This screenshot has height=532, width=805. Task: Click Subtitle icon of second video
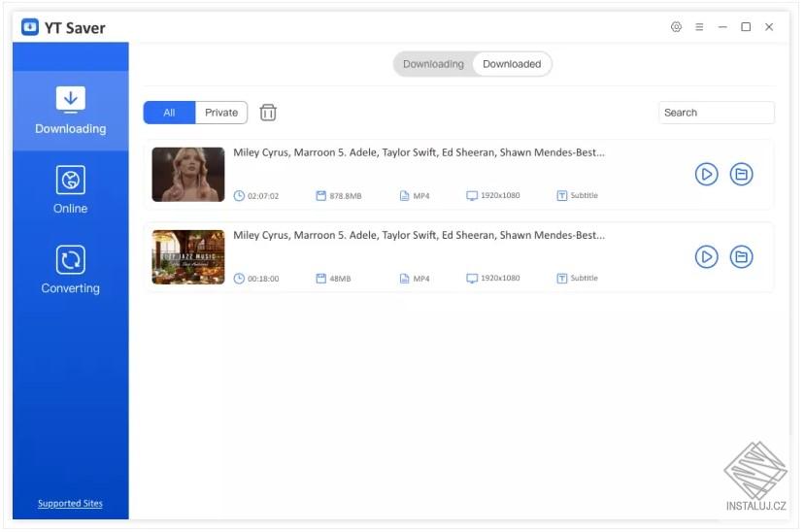(562, 278)
